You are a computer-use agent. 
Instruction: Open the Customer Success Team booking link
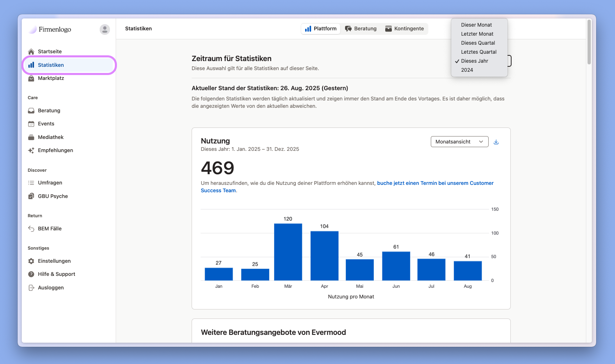pos(435,183)
